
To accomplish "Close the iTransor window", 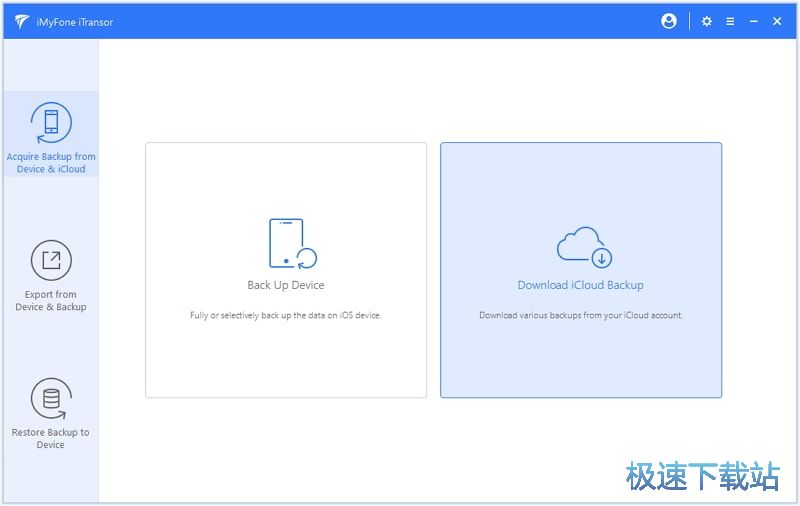I will [777, 21].
